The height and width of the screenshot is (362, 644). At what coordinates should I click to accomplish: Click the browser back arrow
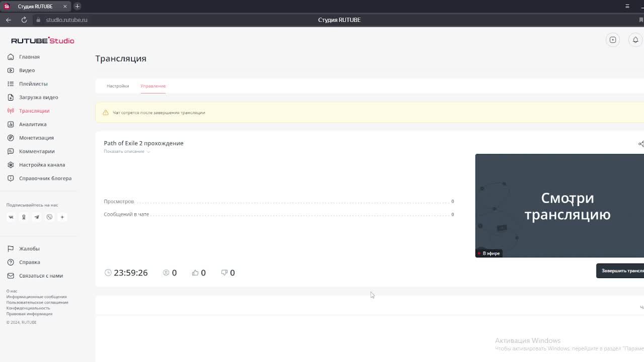click(x=9, y=20)
